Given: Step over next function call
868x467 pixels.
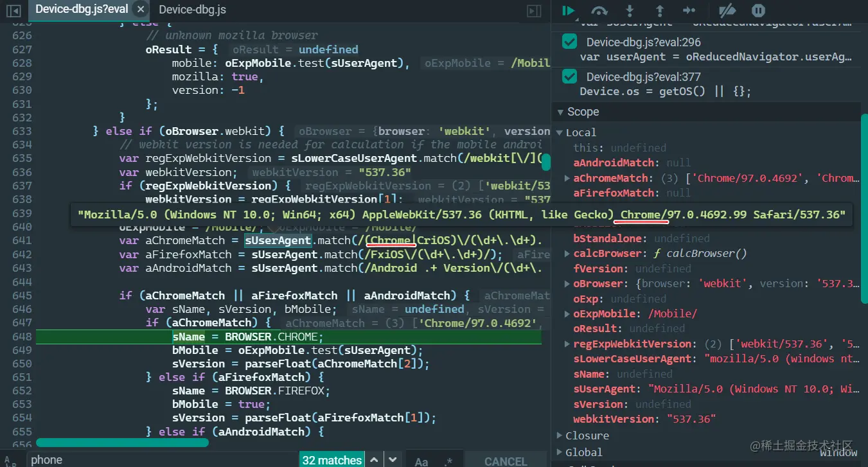Looking at the screenshot, I should pyautogui.click(x=599, y=10).
